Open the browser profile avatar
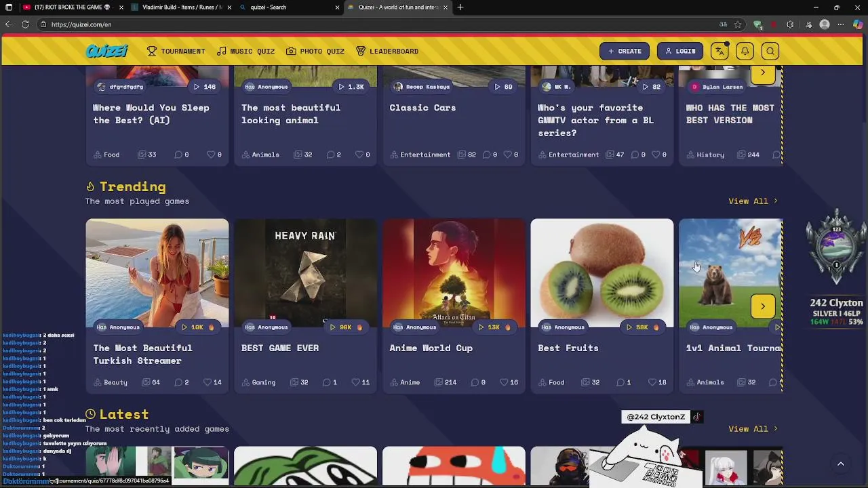This screenshot has height=488, width=868. 825,24
